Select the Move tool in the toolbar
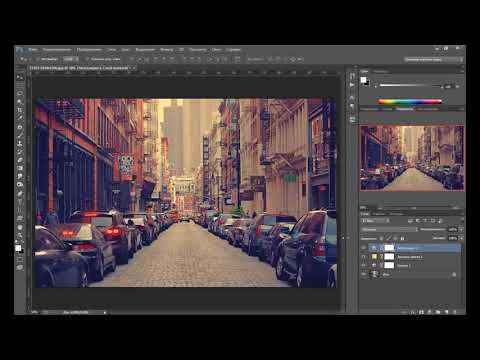Screen dimensions: 480x360 (20, 77)
